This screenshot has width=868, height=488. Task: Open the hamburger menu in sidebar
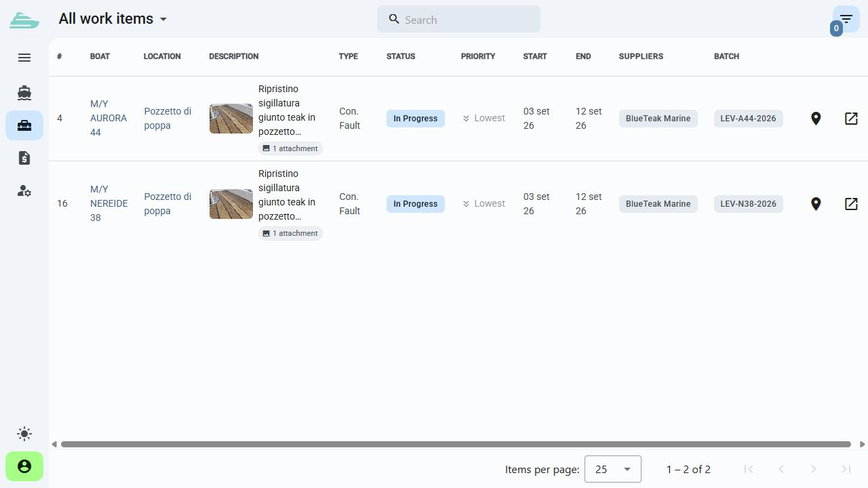coord(24,58)
